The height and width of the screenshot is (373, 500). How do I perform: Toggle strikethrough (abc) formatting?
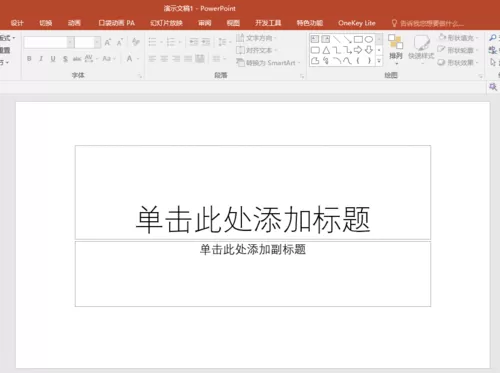pos(77,59)
